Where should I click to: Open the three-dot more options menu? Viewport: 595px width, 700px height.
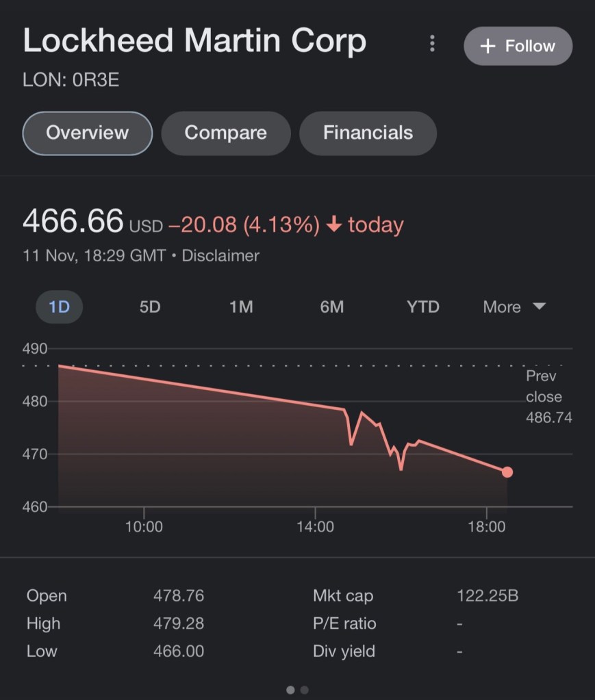[x=432, y=44]
